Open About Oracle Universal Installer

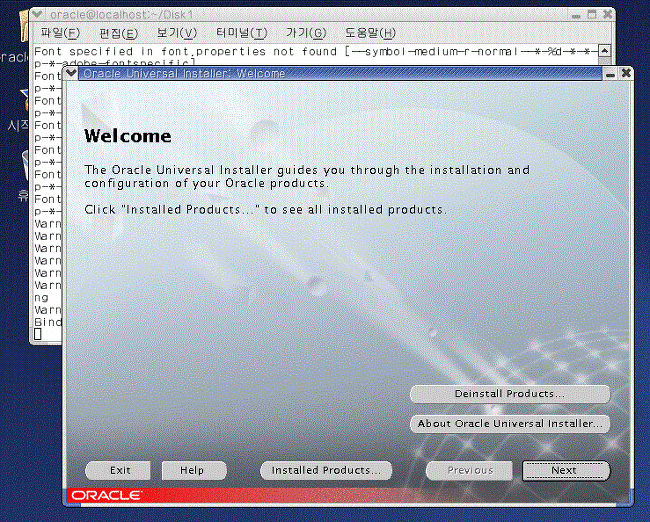click(x=510, y=424)
